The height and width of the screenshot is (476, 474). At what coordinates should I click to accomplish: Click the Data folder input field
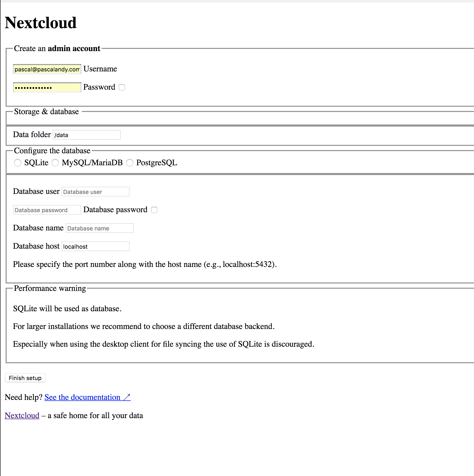tap(87, 135)
